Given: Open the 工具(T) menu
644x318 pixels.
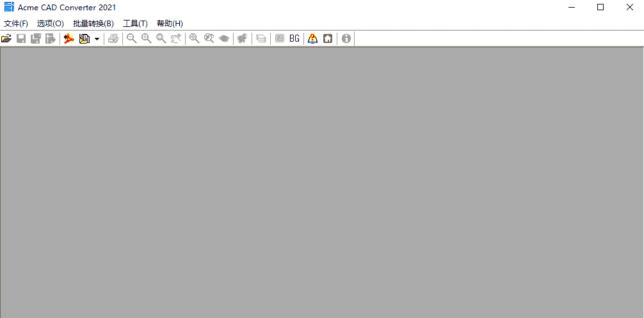Looking at the screenshot, I should click(x=135, y=24).
